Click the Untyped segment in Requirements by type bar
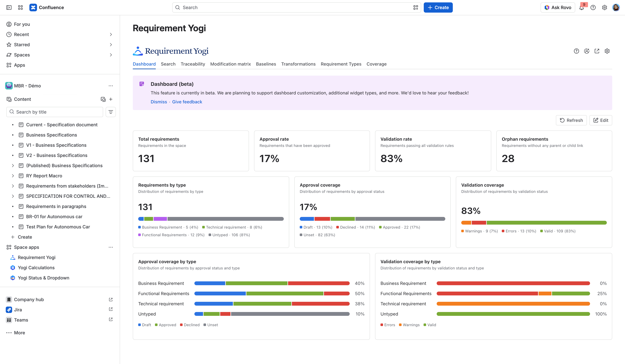 click(226, 219)
